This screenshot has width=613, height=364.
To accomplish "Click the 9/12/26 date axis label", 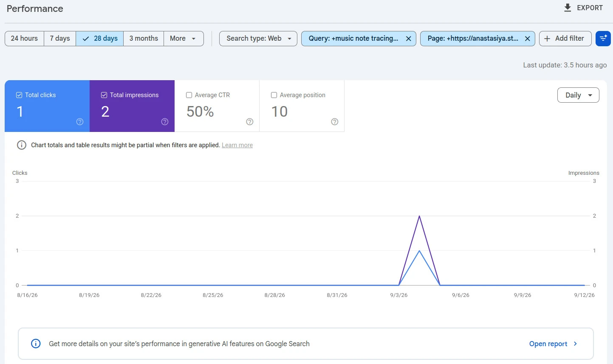I will tap(584, 295).
